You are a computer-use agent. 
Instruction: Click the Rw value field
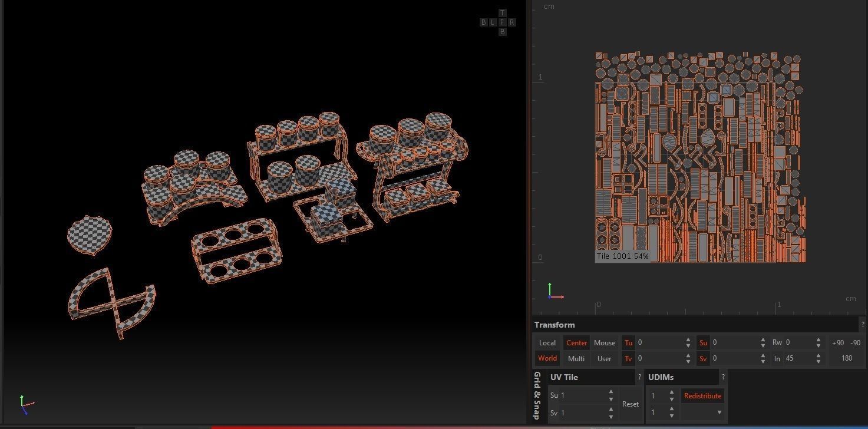click(x=798, y=343)
